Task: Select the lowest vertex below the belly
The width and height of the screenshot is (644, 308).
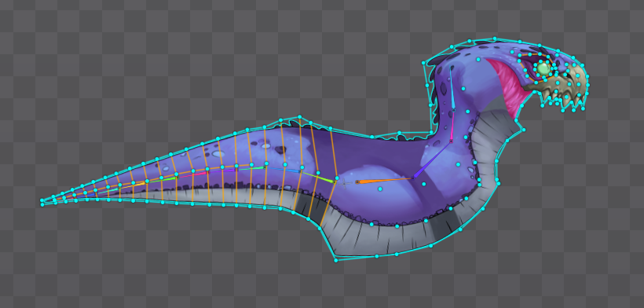Action: (x=336, y=260)
